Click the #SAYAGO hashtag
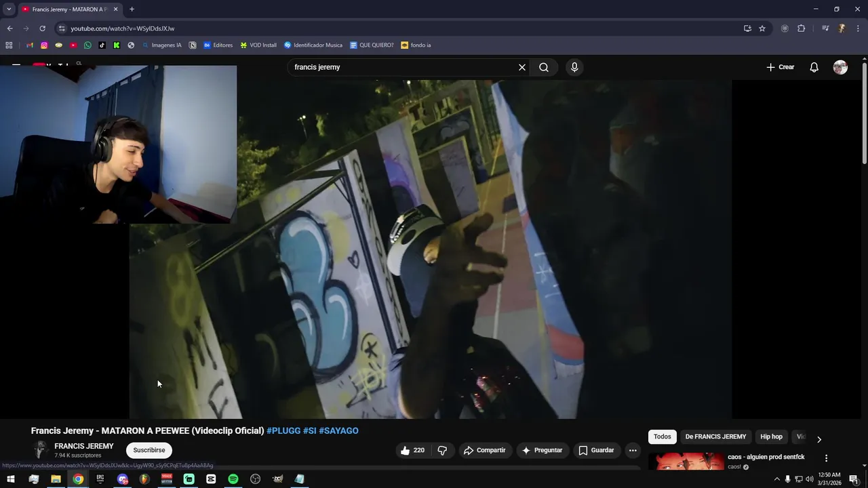This screenshot has height=488, width=868. (x=338, y=430)
